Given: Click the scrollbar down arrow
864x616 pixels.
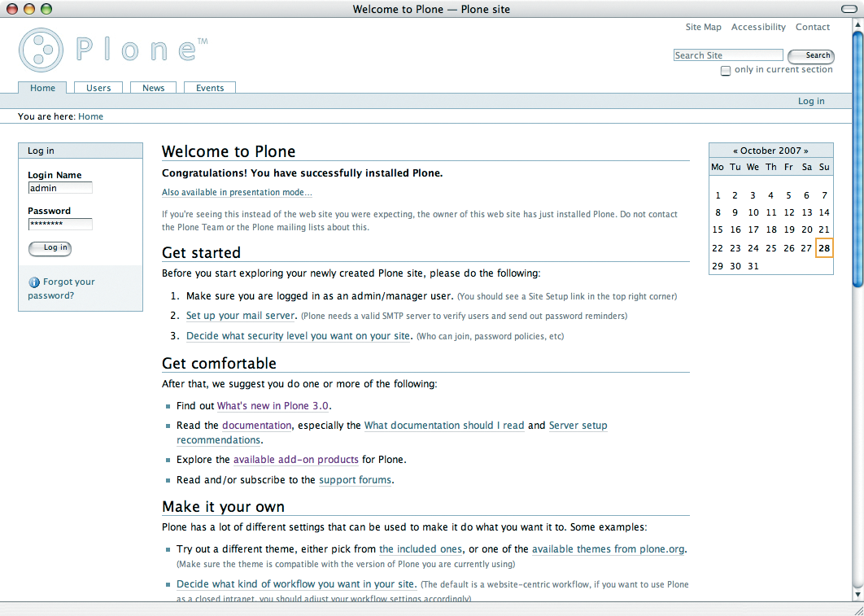Looking at the screenshot, I should [x=858, y=594].
